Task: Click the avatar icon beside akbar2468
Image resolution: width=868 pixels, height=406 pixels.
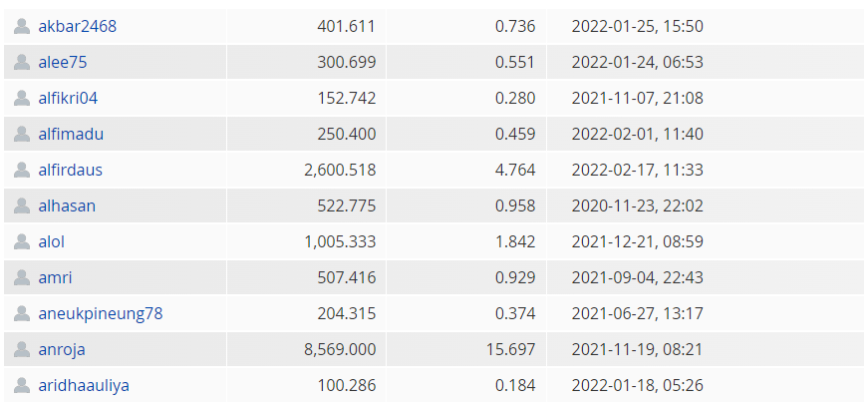Action: (22, 27)
